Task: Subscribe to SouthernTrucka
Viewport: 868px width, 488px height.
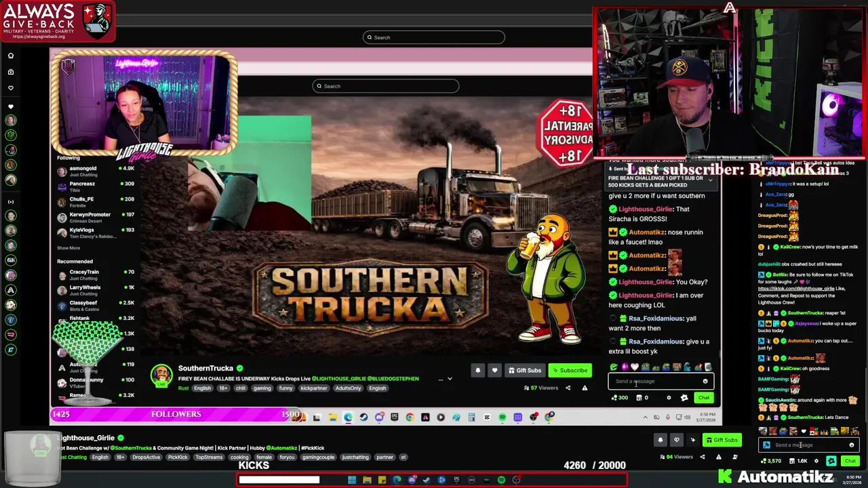Action: [x=570, y=370]
